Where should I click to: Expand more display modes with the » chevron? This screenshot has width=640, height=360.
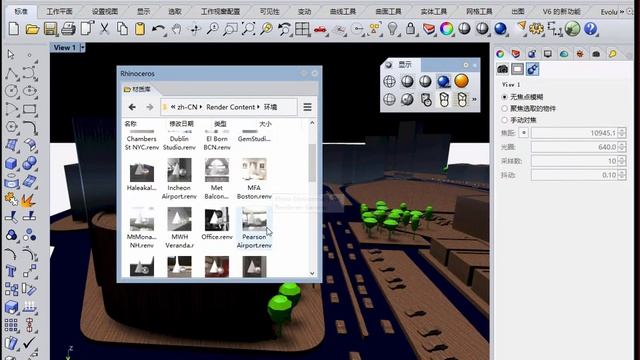474,99
